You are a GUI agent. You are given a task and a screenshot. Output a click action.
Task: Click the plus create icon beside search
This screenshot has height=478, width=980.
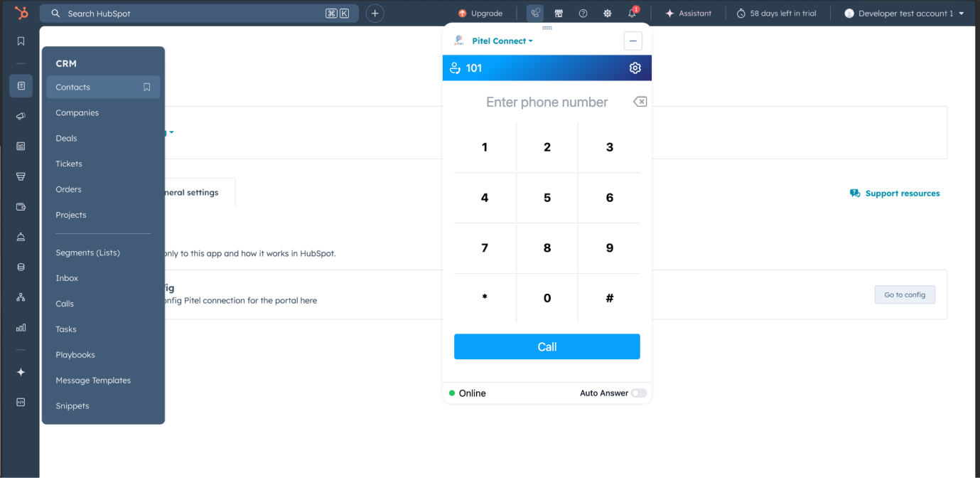(x=375, y=13)
